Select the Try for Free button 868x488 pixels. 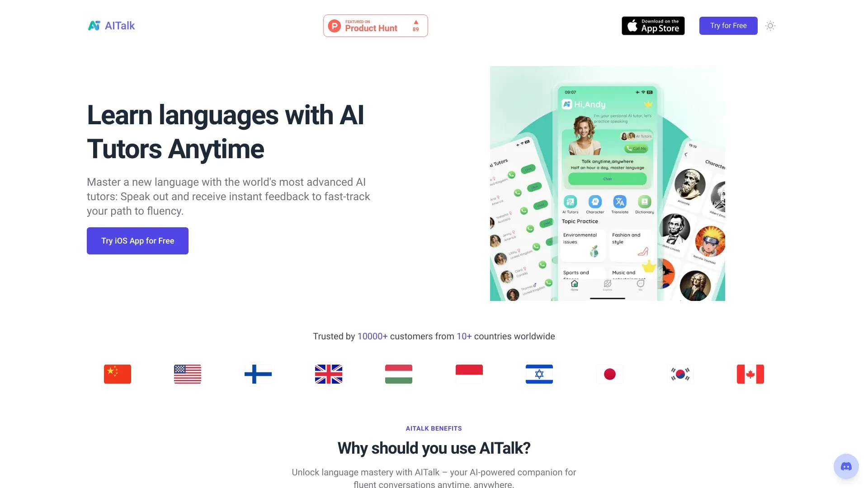coord(728,25)
